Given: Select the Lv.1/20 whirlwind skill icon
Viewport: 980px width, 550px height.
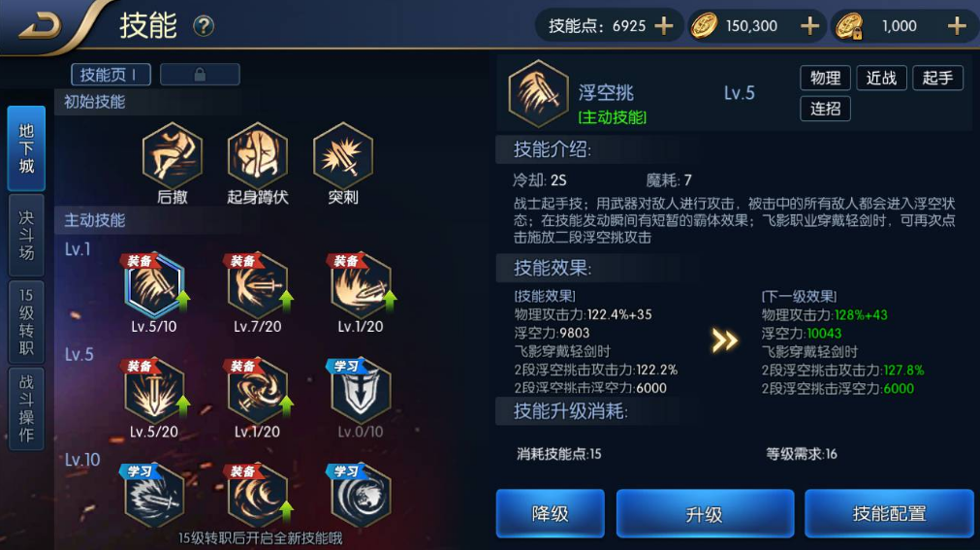Looking at the screenshot, I should (258, 391).
